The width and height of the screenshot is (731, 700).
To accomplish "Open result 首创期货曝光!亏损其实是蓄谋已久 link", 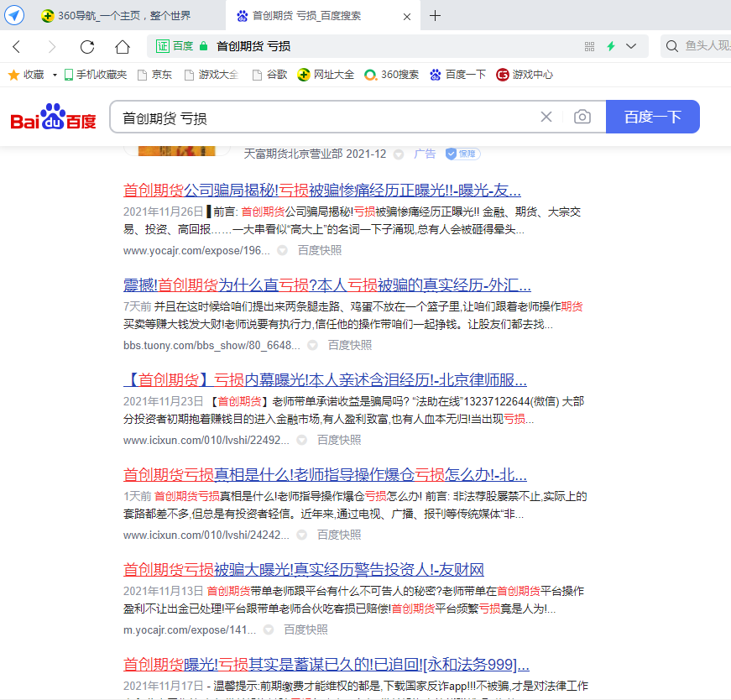I will point(326,664).
